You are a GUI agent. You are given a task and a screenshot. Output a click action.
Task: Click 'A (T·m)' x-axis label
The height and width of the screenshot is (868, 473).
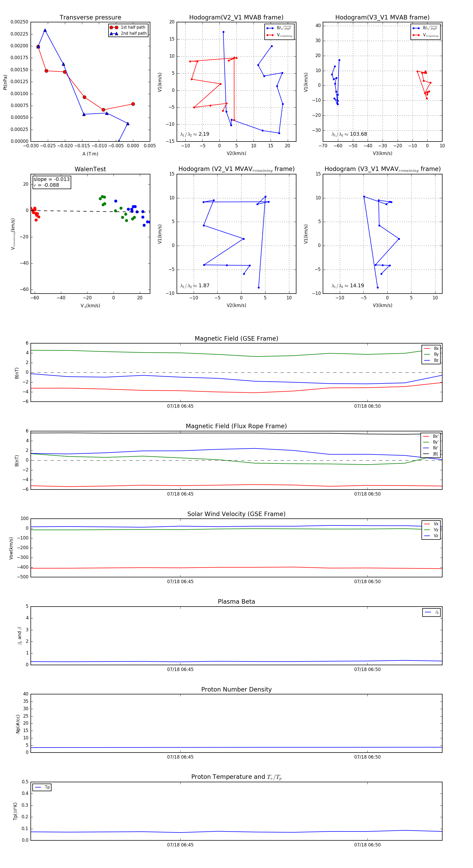90,154
